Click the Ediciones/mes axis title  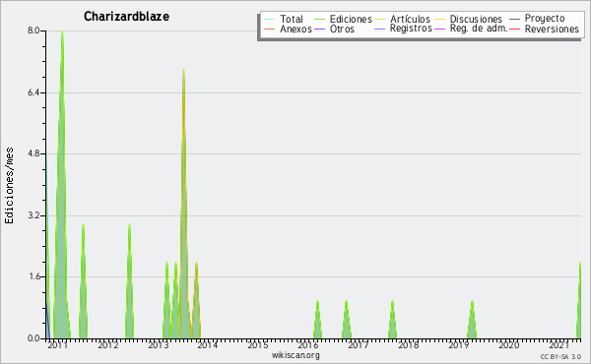9,186
